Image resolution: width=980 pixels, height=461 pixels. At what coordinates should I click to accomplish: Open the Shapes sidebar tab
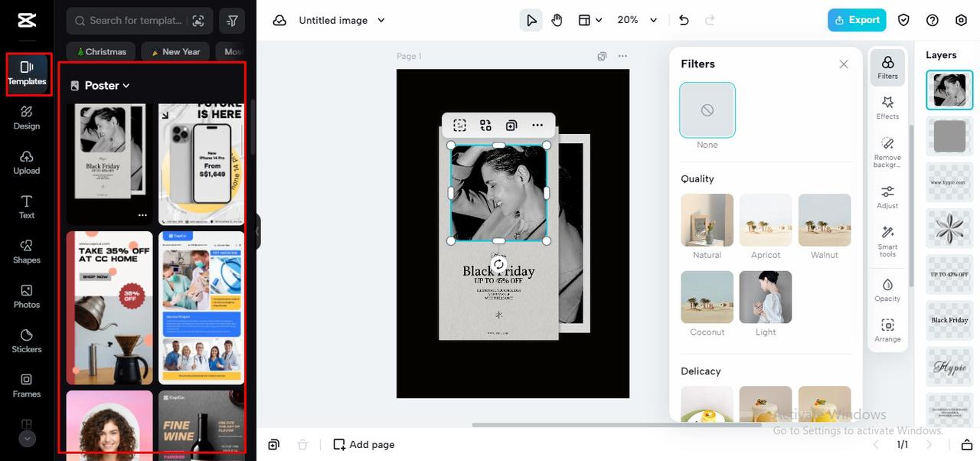[x=27, y=251]
